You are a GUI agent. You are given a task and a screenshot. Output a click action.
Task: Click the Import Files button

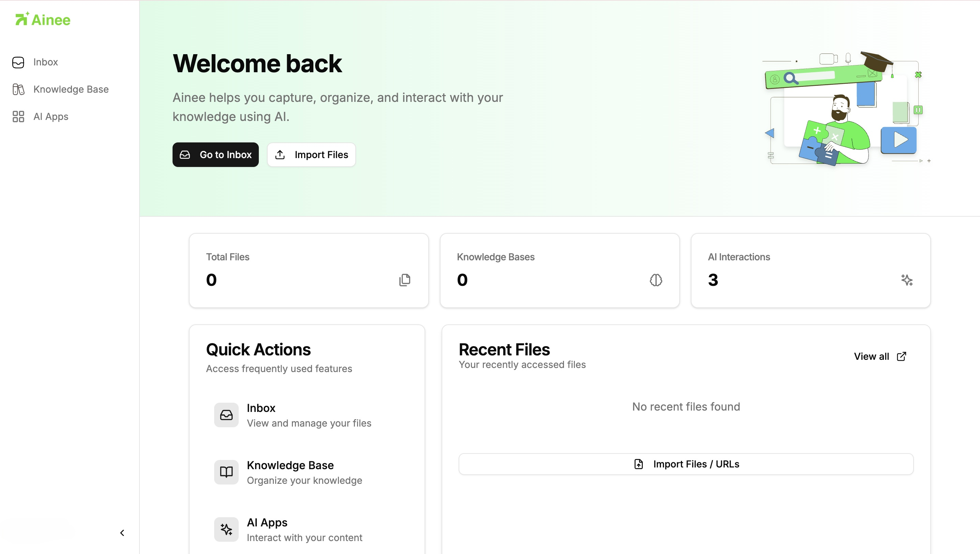point(311,154)
